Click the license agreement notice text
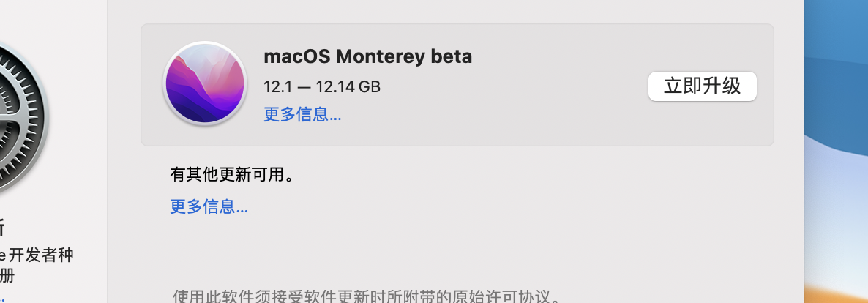The width and height of the screenshot is (868, 303). [366, 297]
